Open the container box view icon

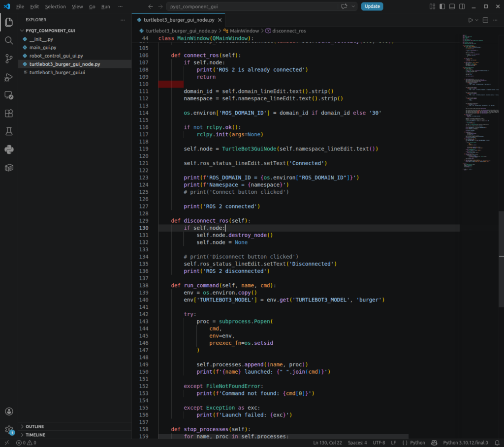coord(9,168)
